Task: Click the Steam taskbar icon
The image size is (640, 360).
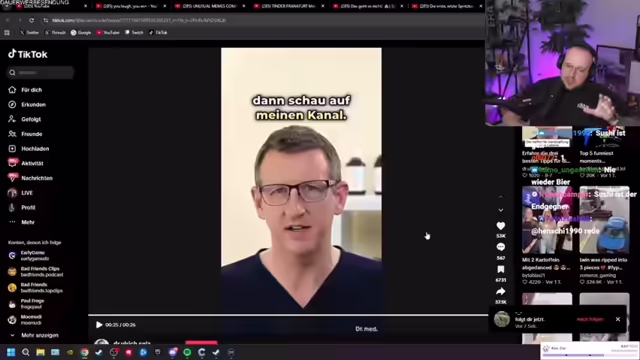Action: coord(99,352)
